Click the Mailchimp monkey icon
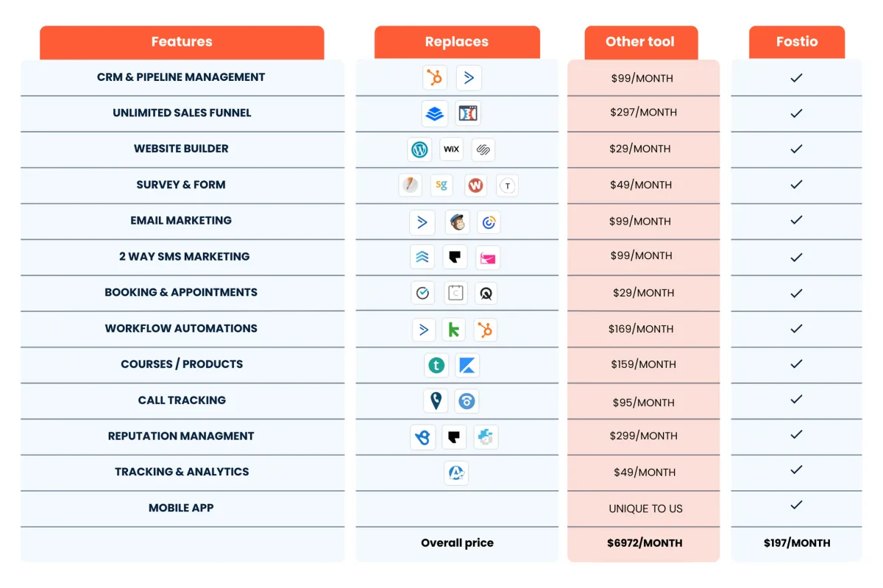 click(457, 222)
